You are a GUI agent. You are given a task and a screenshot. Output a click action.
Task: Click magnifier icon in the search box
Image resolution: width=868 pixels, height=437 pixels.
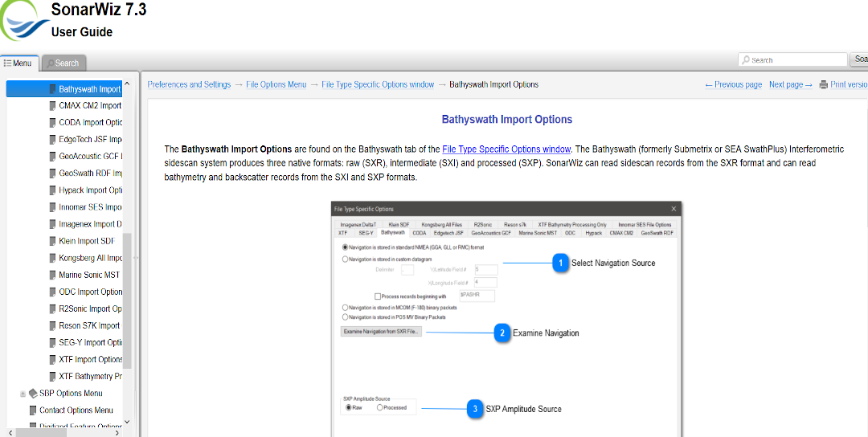746,59
